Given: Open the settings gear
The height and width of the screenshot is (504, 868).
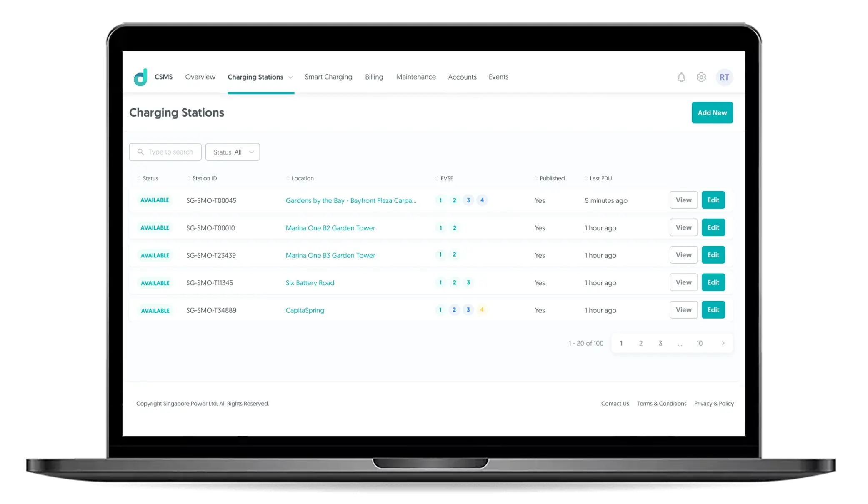Looking at the screenshot, I should click(701, 77).
